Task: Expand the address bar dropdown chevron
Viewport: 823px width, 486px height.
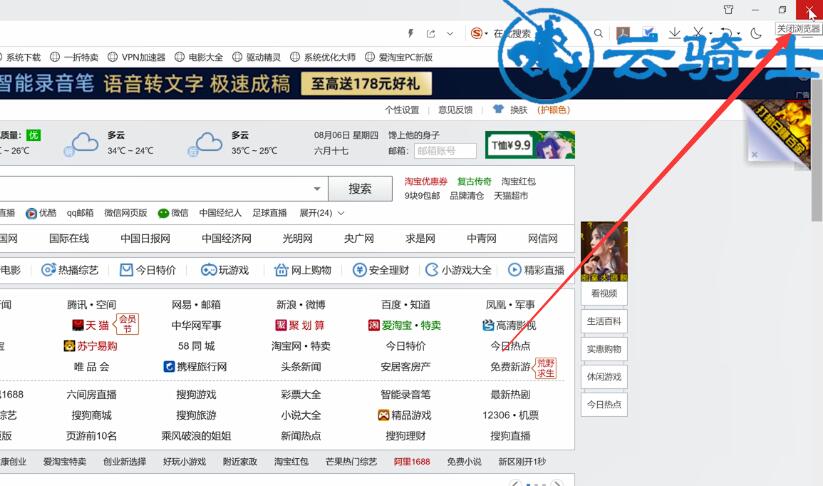Action: click(x=450, y=34)
